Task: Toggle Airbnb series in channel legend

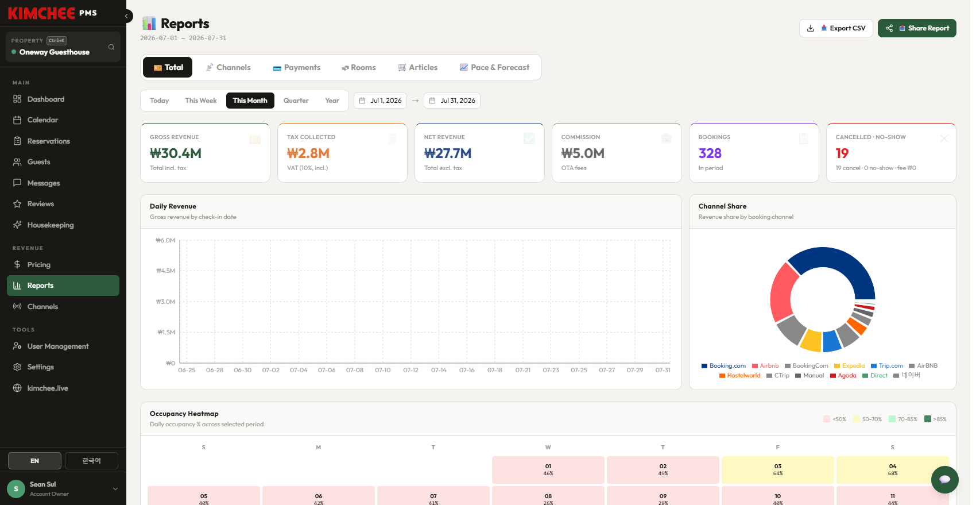Action: (x=765, y=366)
